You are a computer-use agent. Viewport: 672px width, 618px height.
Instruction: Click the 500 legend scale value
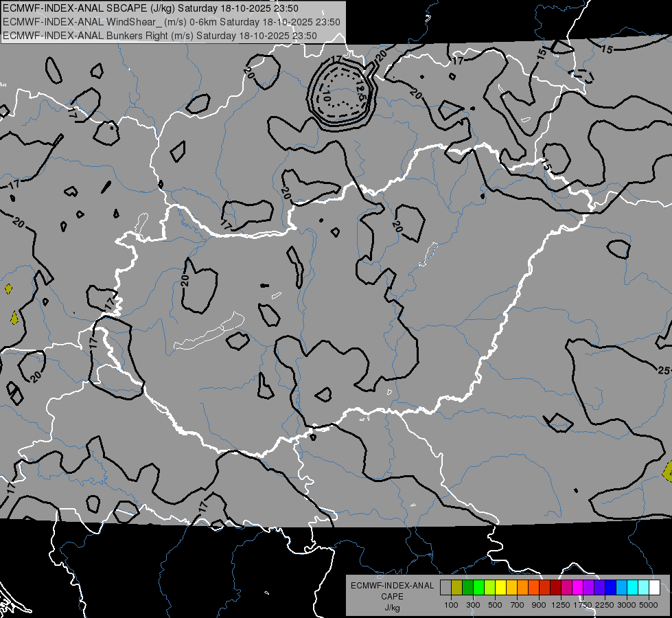click(495, 605)
